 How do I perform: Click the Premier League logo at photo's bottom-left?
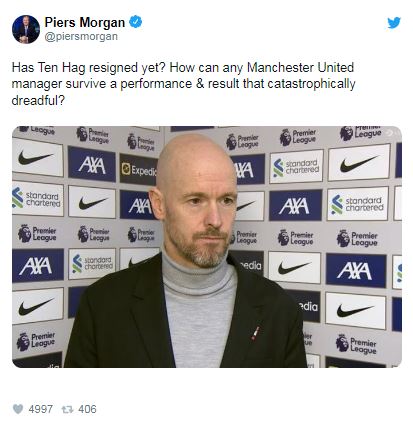click(36, 340)
